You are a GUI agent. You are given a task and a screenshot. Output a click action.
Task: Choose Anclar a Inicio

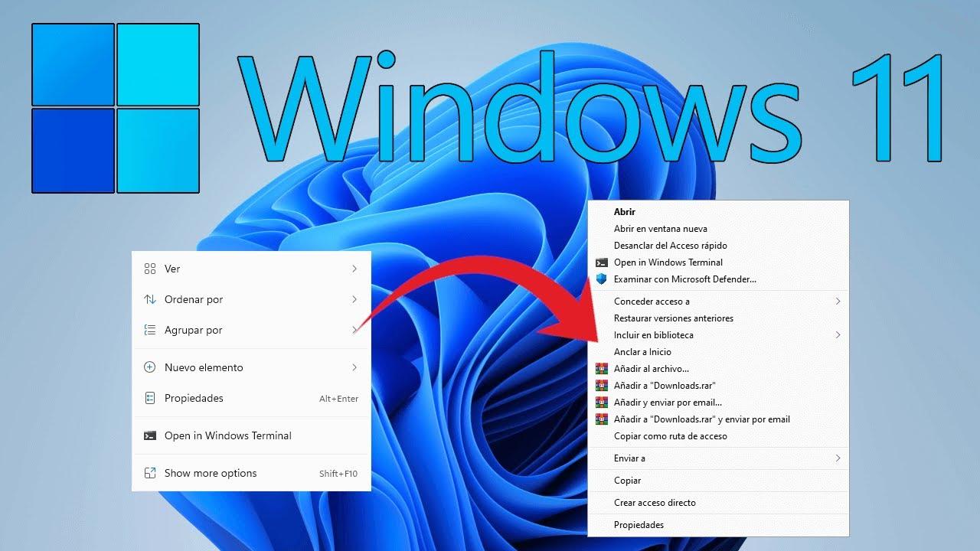(x=642, y=351)
